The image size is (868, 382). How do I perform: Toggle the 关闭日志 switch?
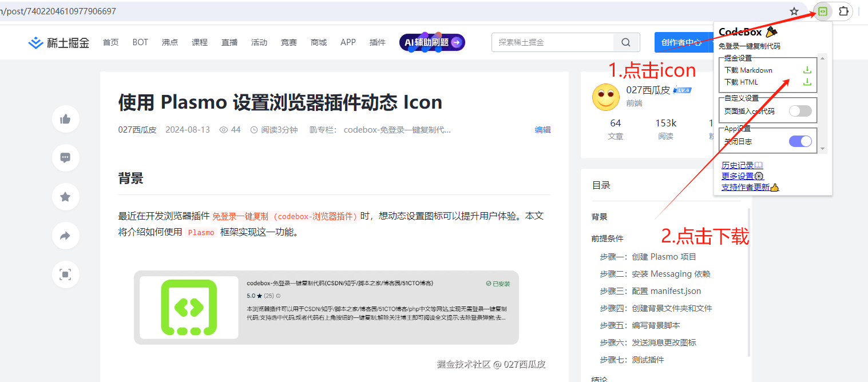[800, 141]
